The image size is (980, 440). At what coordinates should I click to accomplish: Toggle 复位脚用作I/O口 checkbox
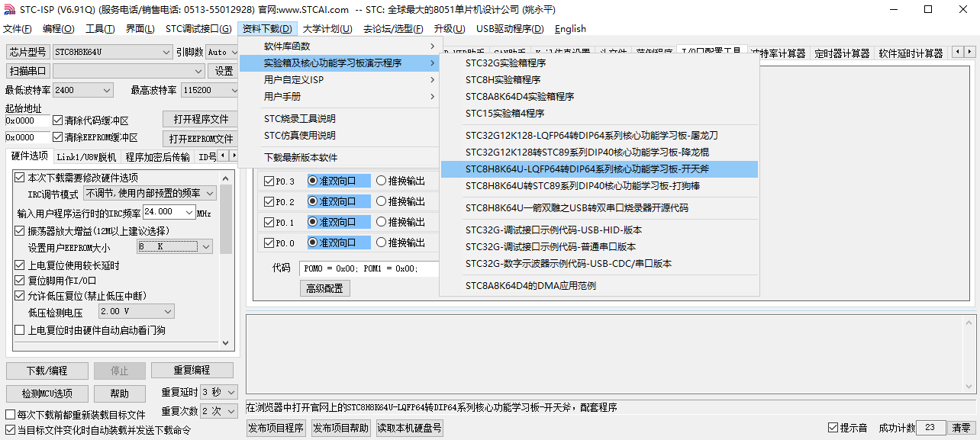[20, 280]
